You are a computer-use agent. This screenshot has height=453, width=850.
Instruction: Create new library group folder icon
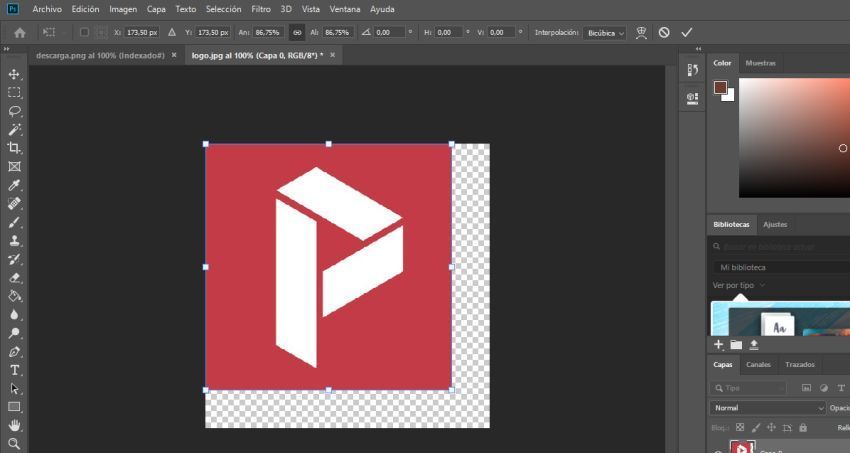[736, 345]
